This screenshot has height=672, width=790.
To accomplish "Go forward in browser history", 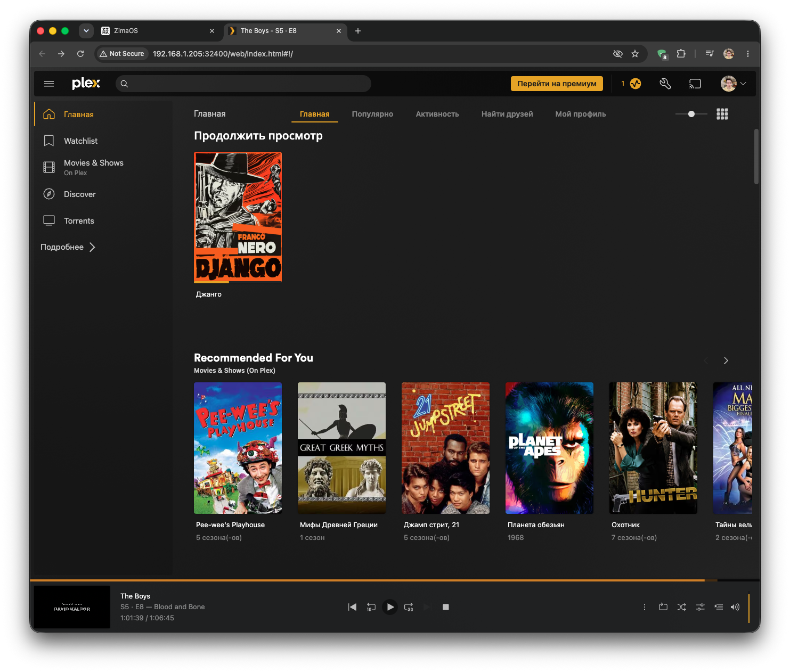I will point(61,54).
